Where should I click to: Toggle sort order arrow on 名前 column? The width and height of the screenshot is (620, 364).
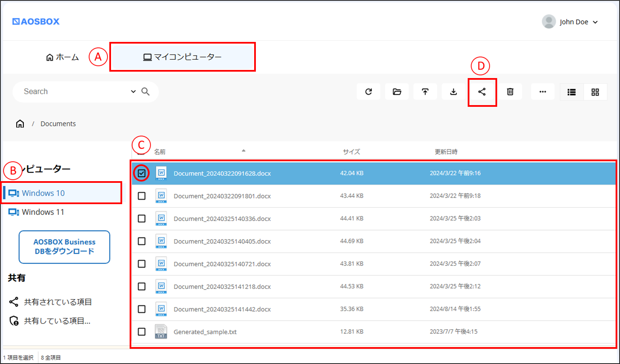(x=243, y=151)
